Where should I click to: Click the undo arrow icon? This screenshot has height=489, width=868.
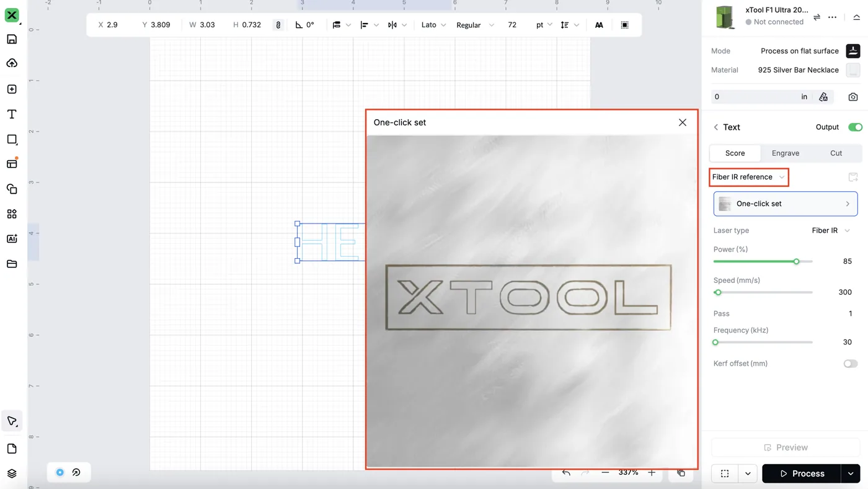[566, 473]
